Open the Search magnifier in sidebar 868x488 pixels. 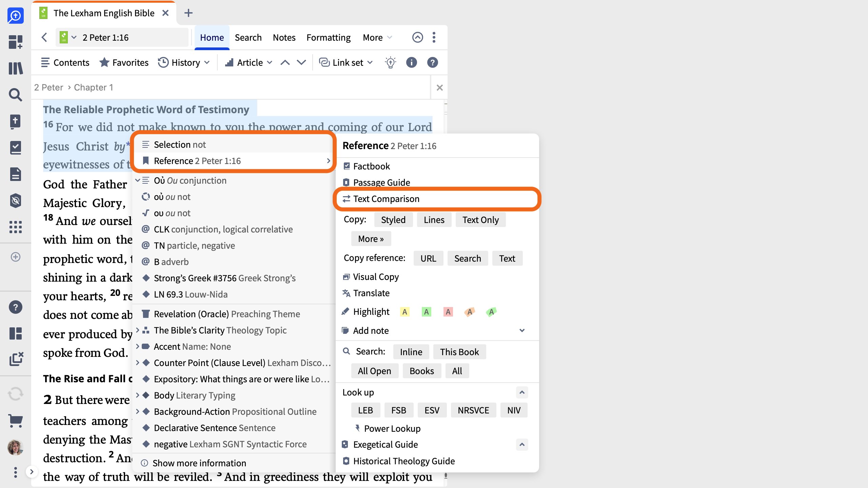tap(16, 95)
